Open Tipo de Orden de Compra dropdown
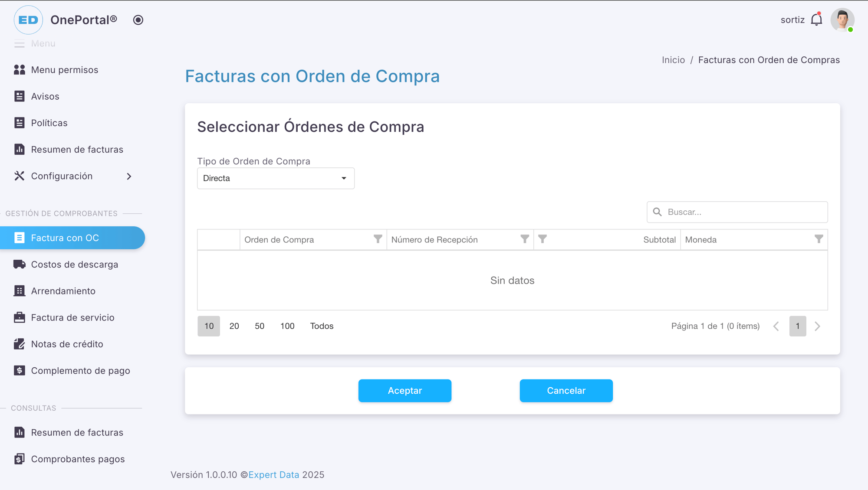The image size is (868, 490). [276, 178]
